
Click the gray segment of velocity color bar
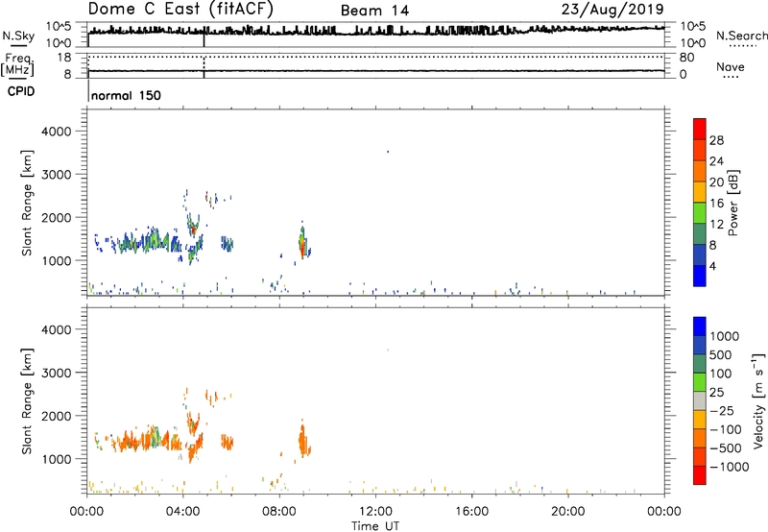tap(700, 401)
